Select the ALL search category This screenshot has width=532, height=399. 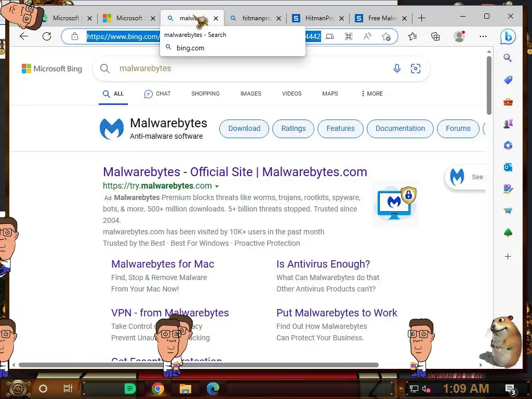pos(113,94)
